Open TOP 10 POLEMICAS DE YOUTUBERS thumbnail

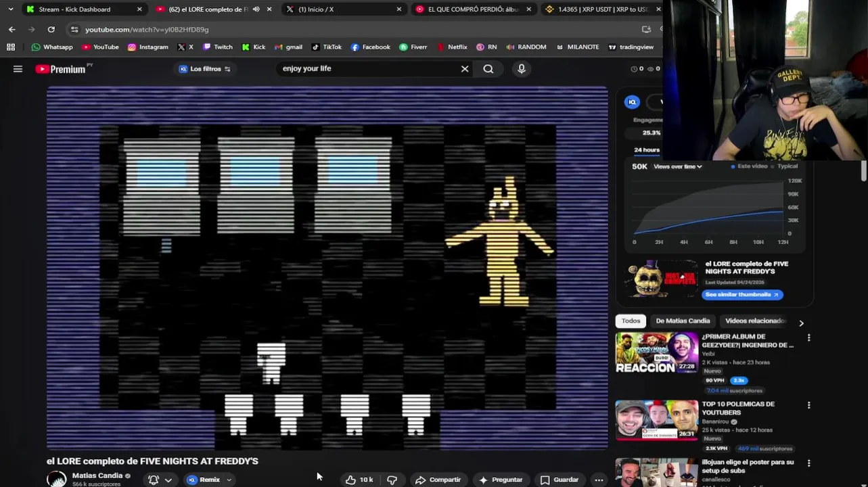pyautogui.click(x=657, y=420)
